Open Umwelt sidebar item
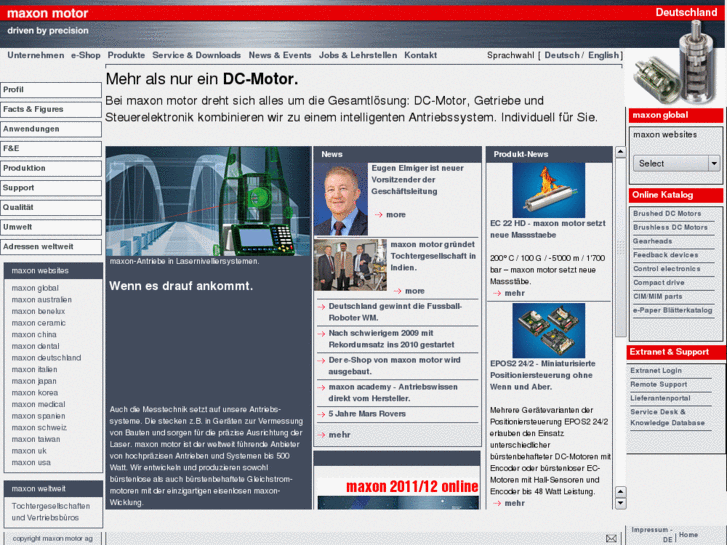The image size is (727, 545). [51, 227]
